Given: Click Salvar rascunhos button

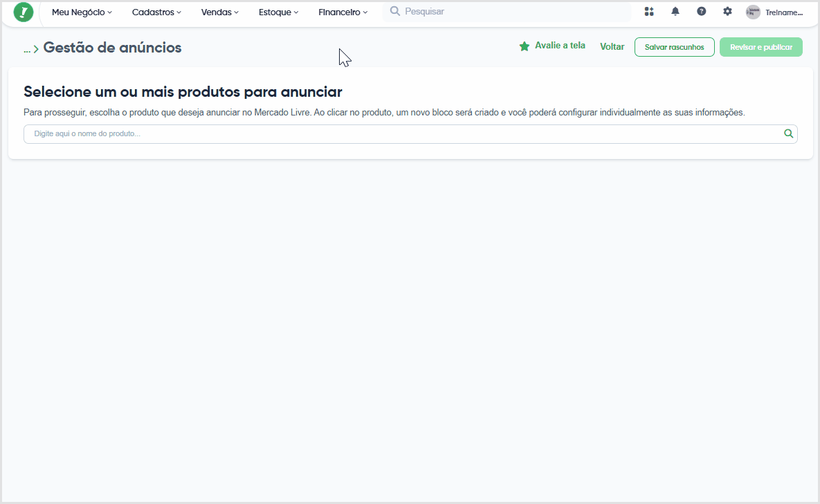Looking at the screenshot, I should click(x=674, y=47).
